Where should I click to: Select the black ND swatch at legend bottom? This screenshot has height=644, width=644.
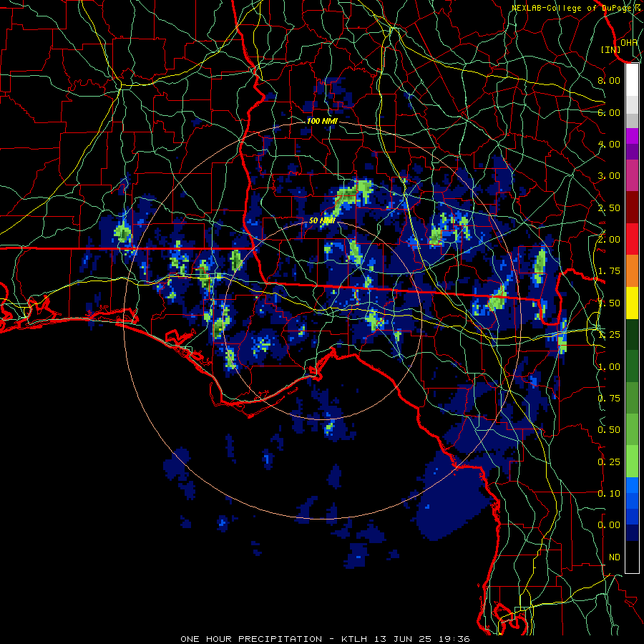(632, 557)
